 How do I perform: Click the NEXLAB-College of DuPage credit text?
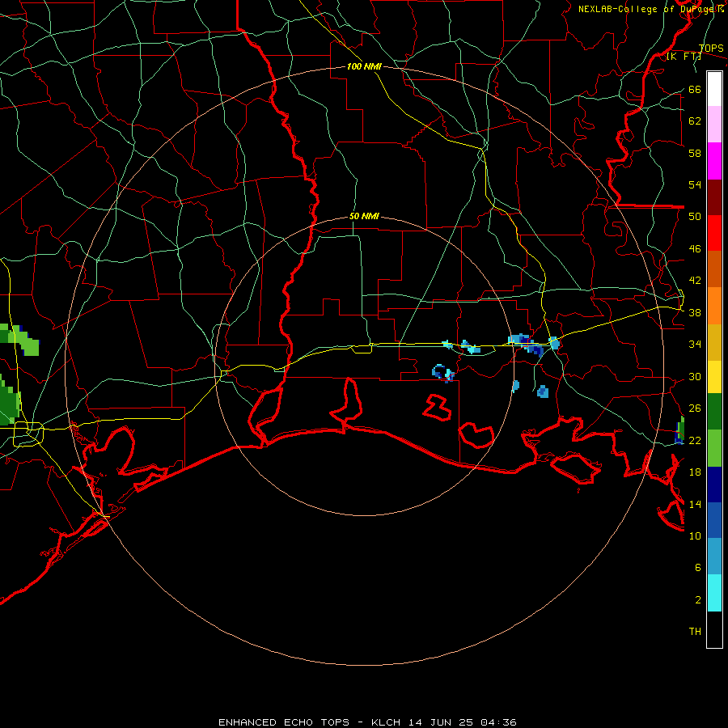pyautogui.click(x=651, y=9)
